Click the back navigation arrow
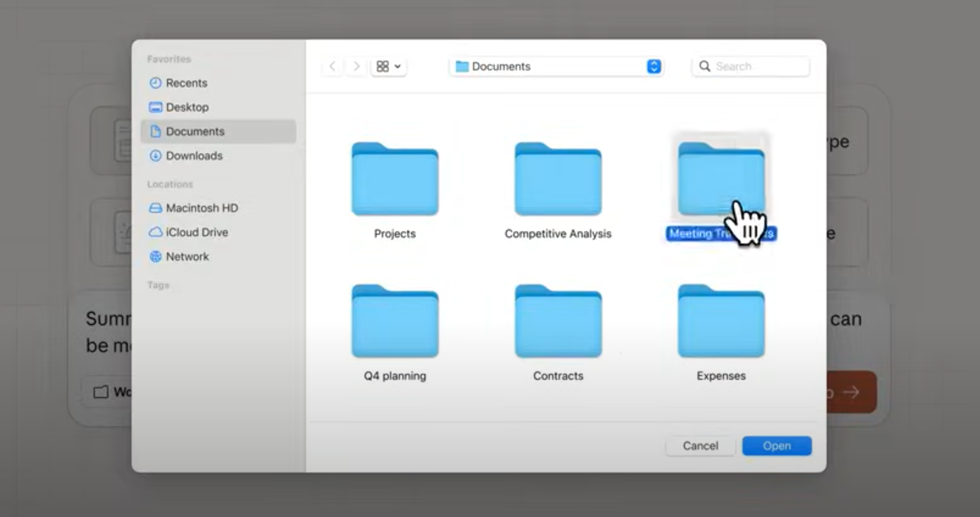The height and width of the screenshot is (517, 980). coord(332,66)
